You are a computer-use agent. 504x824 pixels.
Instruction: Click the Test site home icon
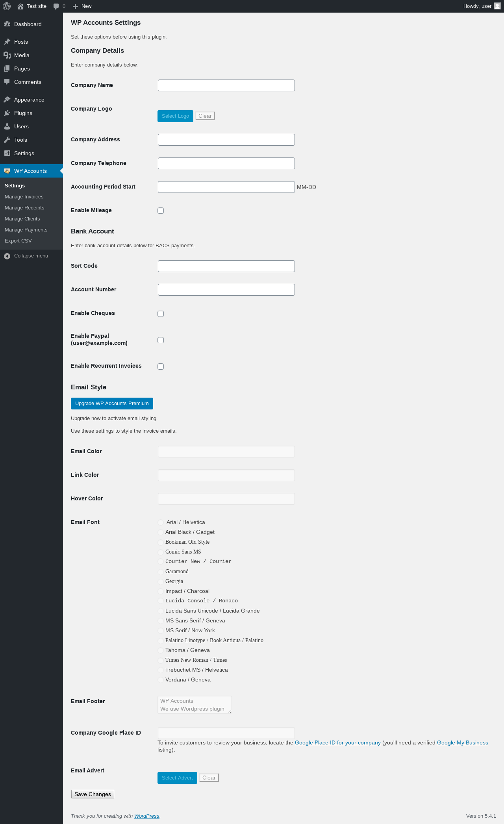tap(20, 6)
